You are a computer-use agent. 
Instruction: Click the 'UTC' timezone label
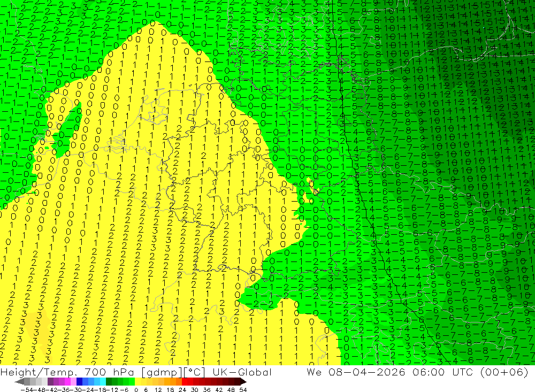tap(463, 372)
